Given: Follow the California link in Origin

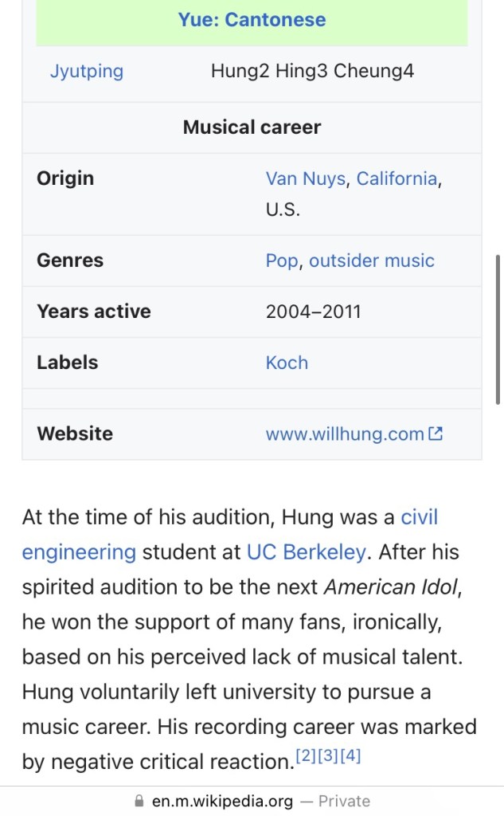Looking at the screenshot, I should [x=397, y=178].
